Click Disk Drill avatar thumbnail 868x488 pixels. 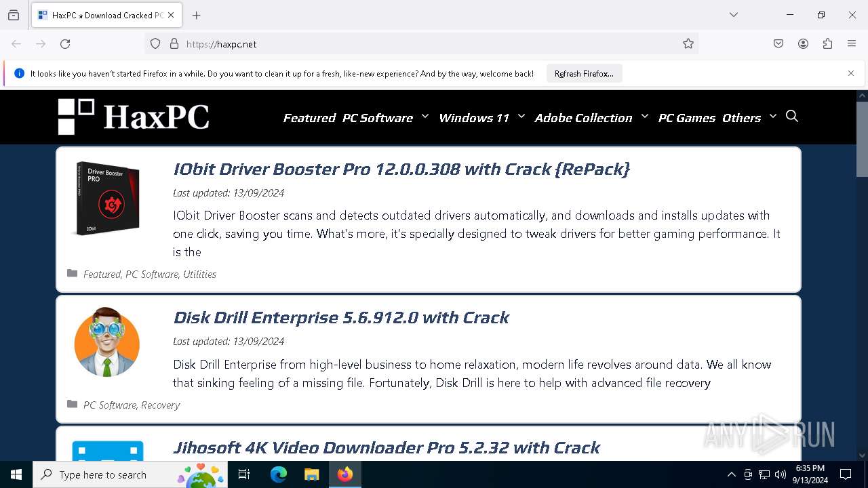[107, 342]
